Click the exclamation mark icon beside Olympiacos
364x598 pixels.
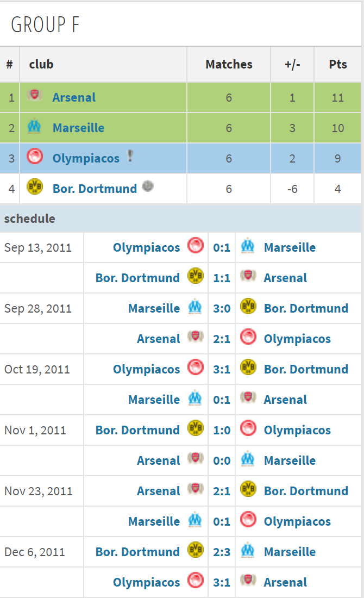point(130,157)
